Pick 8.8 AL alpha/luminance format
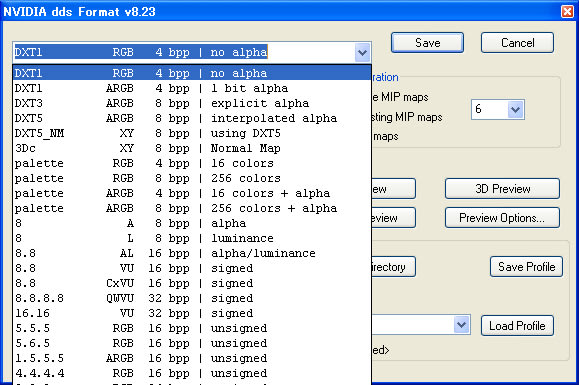The height and width of the screenshot is (385, 579). coord(192,253)
